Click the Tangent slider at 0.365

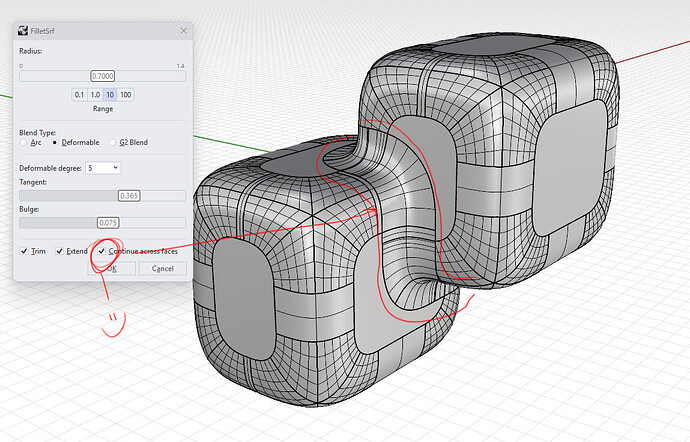[129, 195]
